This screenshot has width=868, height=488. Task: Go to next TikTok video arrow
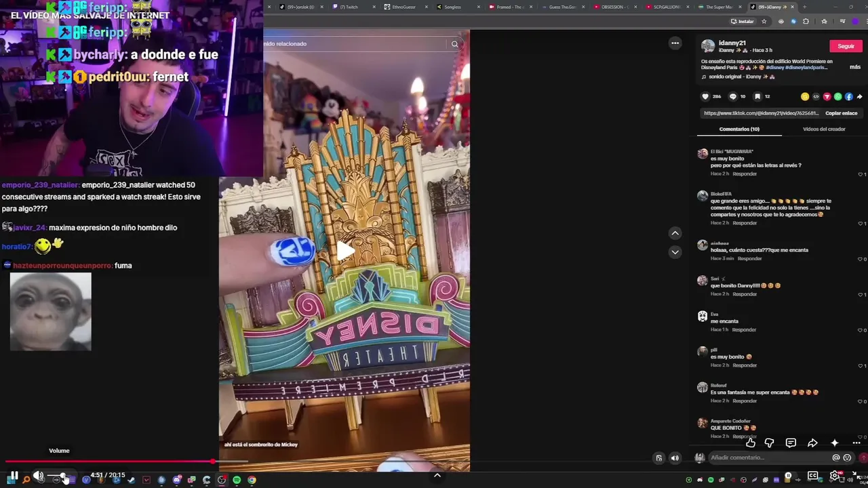(675, 252)
